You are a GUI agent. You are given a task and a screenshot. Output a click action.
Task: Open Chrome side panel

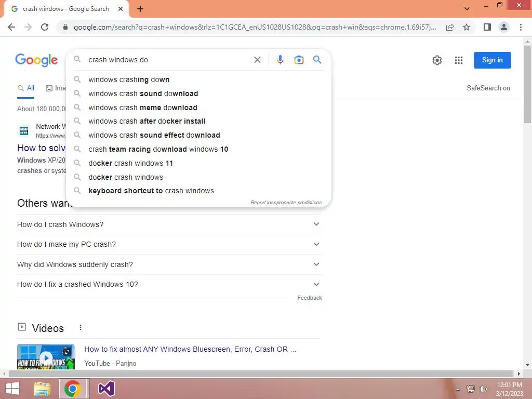point(487,27)
